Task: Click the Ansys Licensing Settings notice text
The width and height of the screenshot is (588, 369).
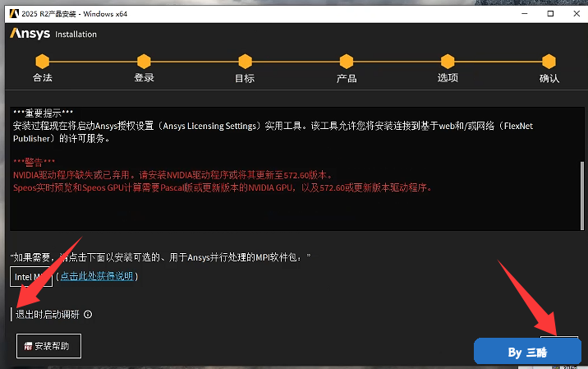Action: point(273,131)
